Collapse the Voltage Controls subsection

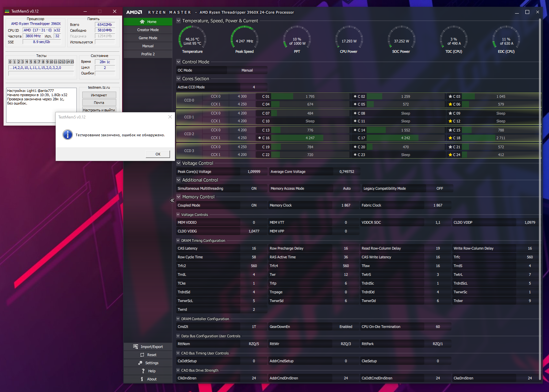[x=178, y=214]
